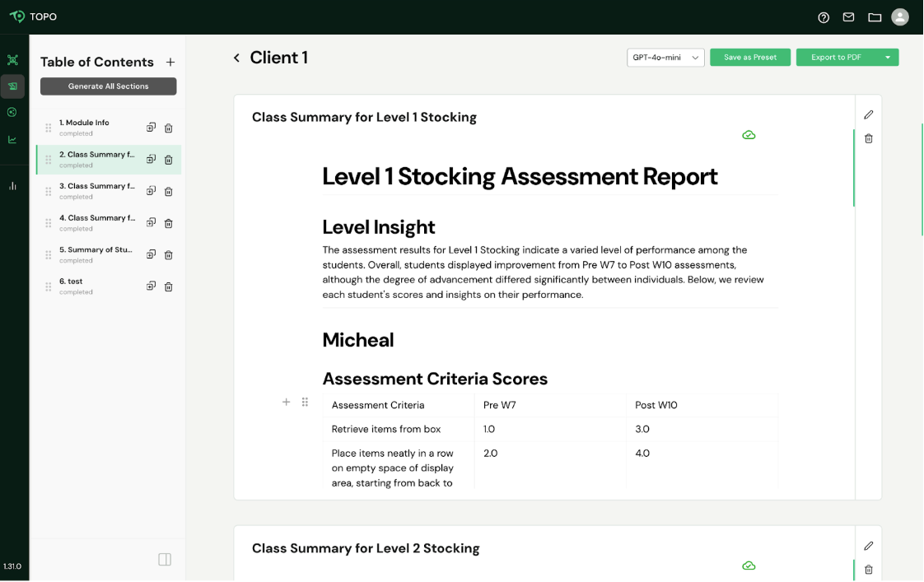Edit the Level 1 Stocking section with the pencil icon
Screen dimensions: 924x582
(868, 114)
